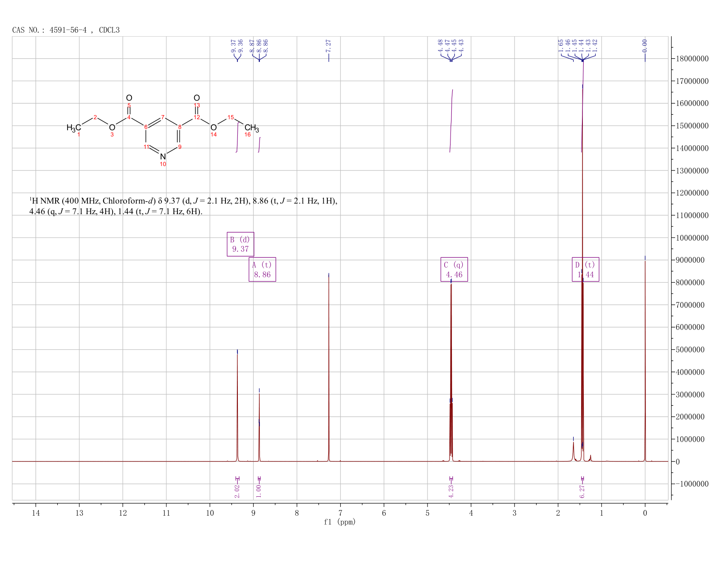Click the pyridine nitrogen atom N 10
Image resolution: width=728 pixels, height=563 pixels.
pyautogui.click(x=163, y=157)
